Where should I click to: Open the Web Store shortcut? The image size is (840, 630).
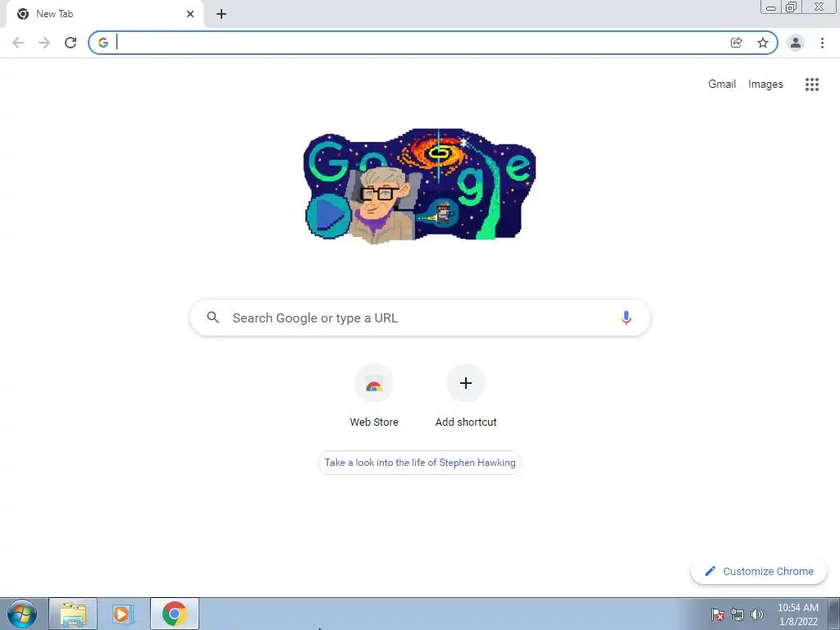373,395
